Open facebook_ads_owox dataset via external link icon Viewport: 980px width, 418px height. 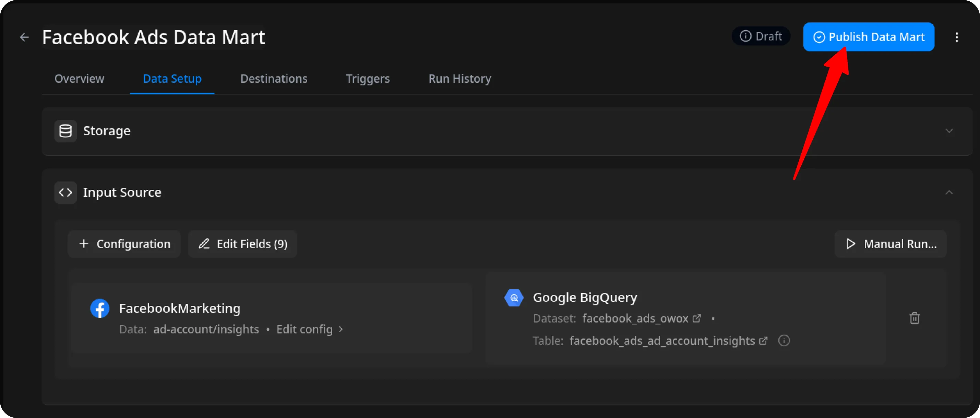(x=697, y=318)
